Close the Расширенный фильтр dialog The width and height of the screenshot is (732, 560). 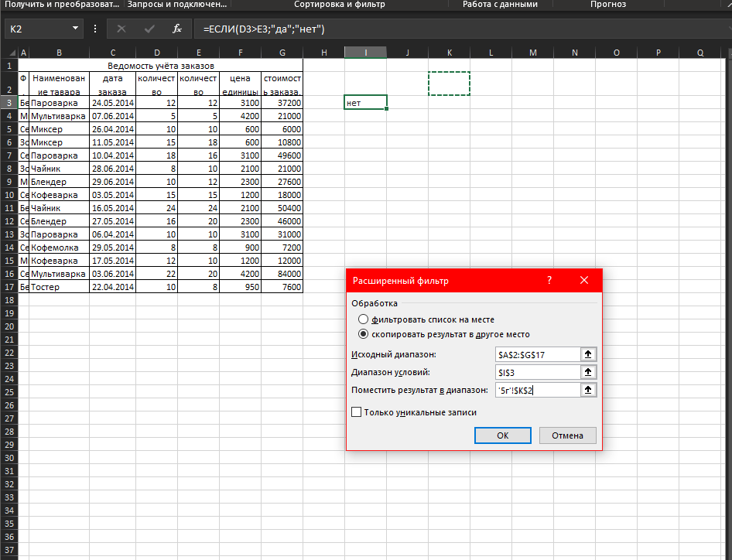[584, 280]
